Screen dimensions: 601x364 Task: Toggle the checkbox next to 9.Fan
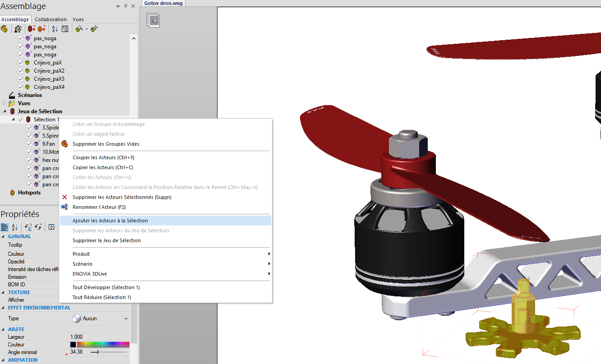pyautogui.click(x=30, y=144)
